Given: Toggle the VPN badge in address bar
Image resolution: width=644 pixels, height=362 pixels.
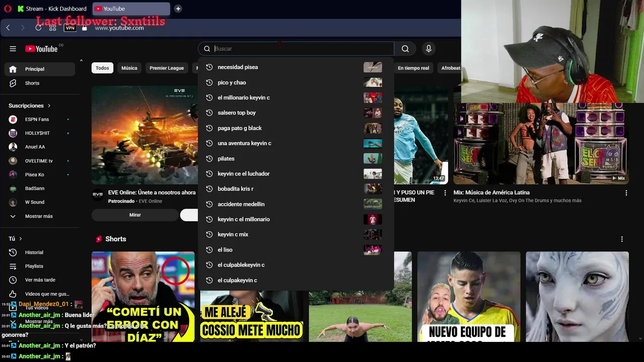Looking at the screenshot, I should tap(70, 28).
